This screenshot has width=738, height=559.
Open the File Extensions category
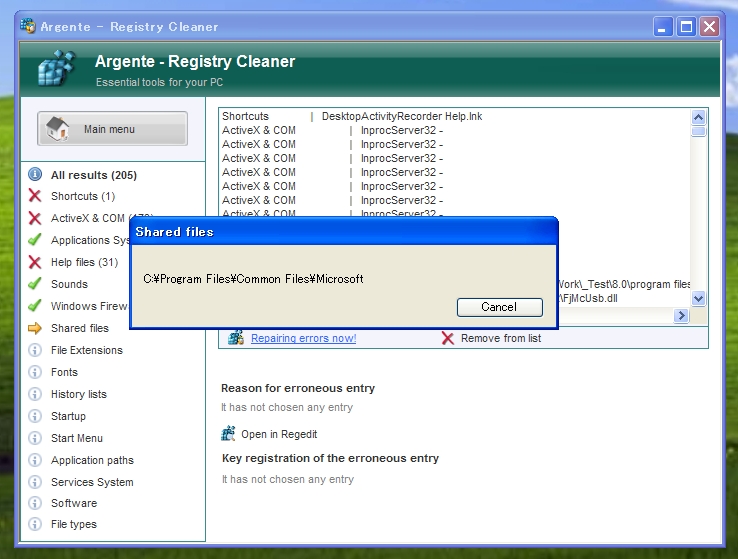click(x=87, y=350)
